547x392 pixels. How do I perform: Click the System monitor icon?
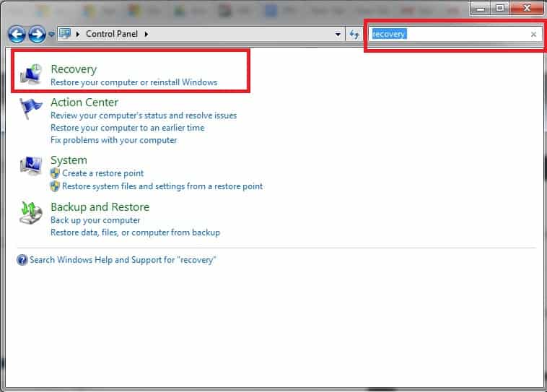tap(31, 165)
